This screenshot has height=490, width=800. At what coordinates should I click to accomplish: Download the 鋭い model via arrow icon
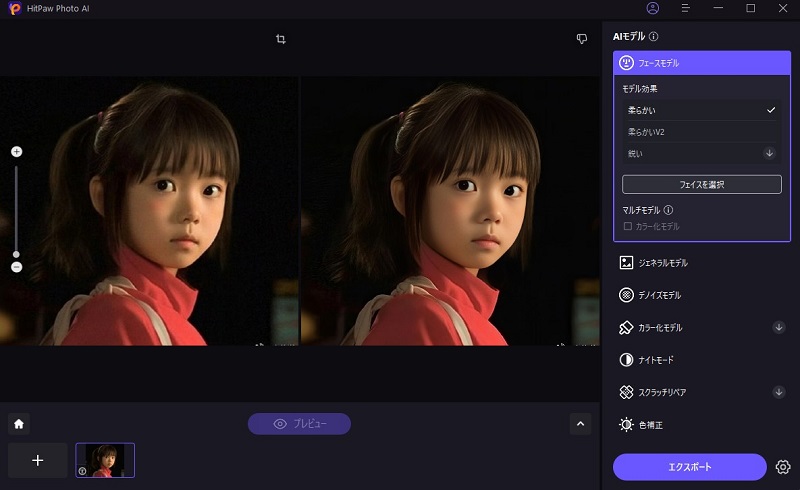(x=769, y=153)
